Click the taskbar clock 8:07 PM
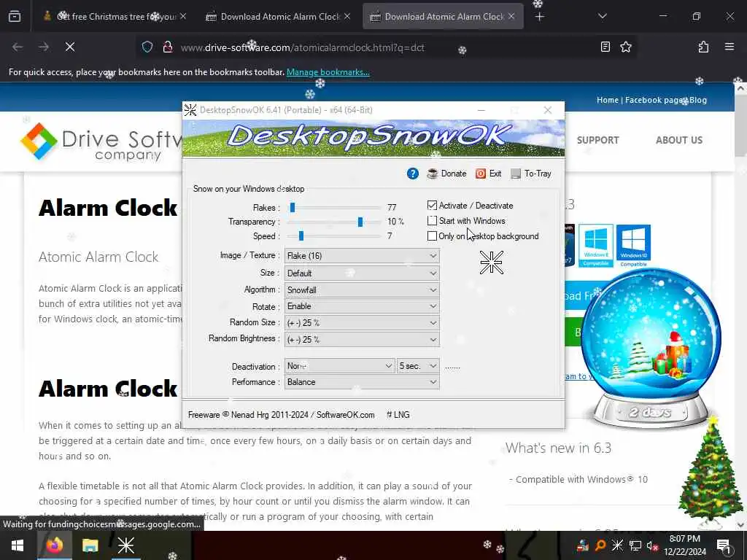This screenshot has width=747, height=560. click(684, 545)
